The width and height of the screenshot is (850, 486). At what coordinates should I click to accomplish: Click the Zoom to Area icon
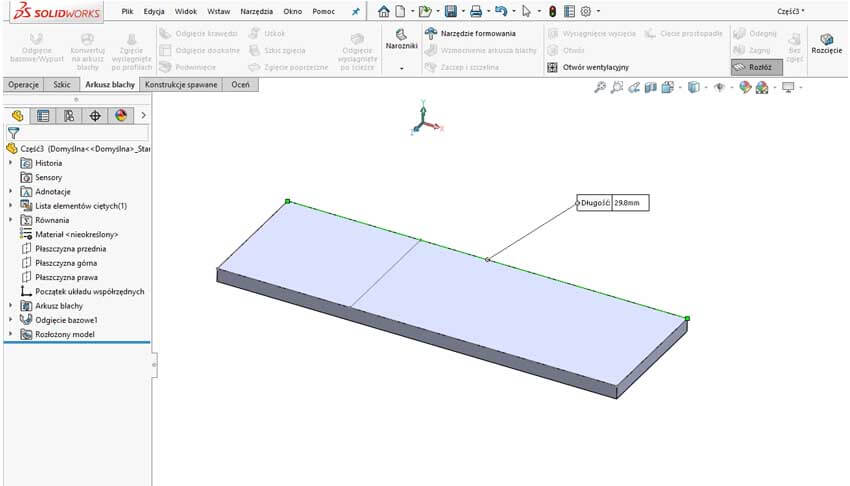[x=617, y=87]
